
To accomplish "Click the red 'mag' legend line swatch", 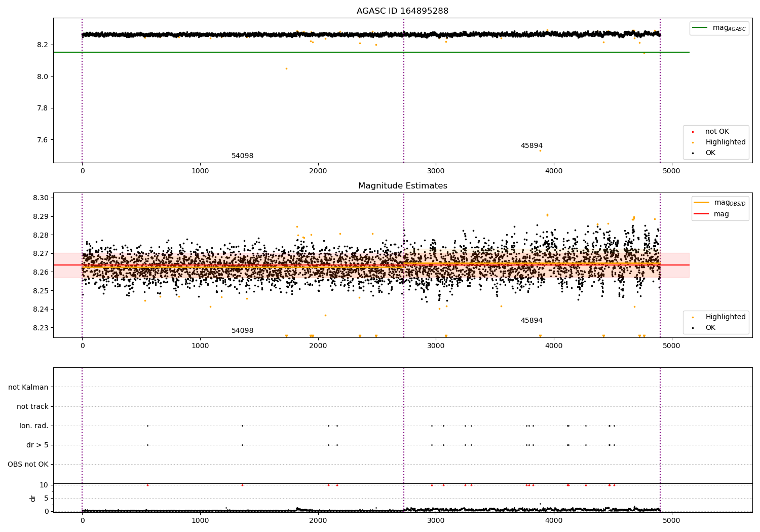I will coord(702,214).
